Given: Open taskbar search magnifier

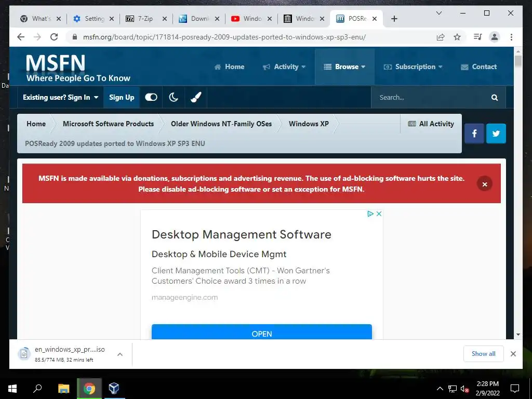Looking at the screenshot, I should point(37,389).
